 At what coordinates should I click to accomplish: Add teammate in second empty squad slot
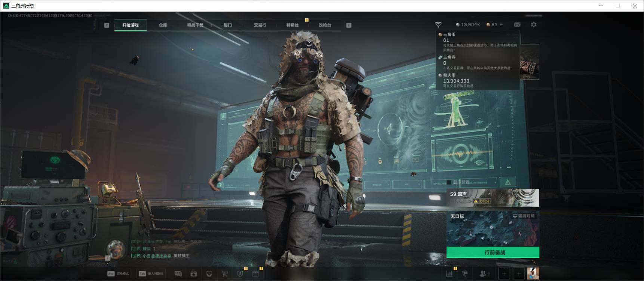[x=518, y=274]
